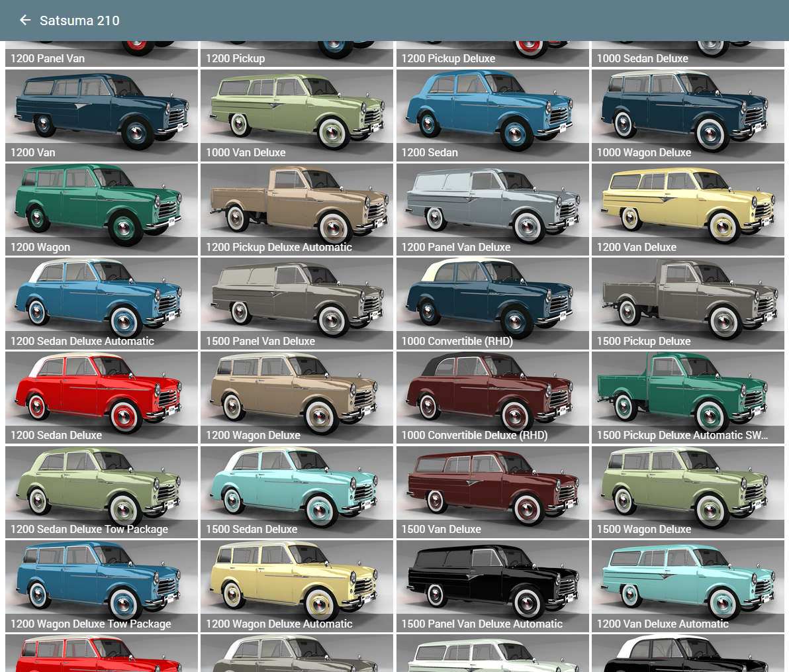Choose the 1500 Panel Van Deluxe
Image resolution: width=789 pixels, height=672 pixels.
tap(297, 303)
